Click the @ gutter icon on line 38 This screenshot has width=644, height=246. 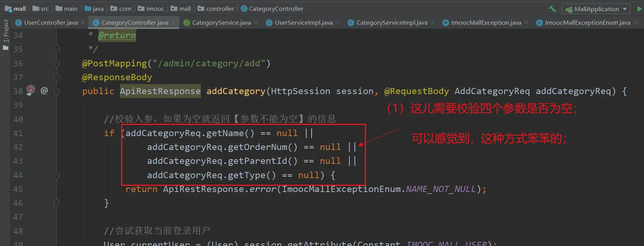coord(44,91)
